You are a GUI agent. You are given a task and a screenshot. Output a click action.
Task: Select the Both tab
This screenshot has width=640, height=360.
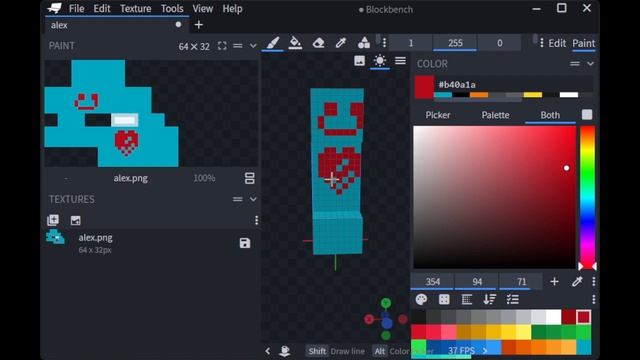(x=550, y=115)
